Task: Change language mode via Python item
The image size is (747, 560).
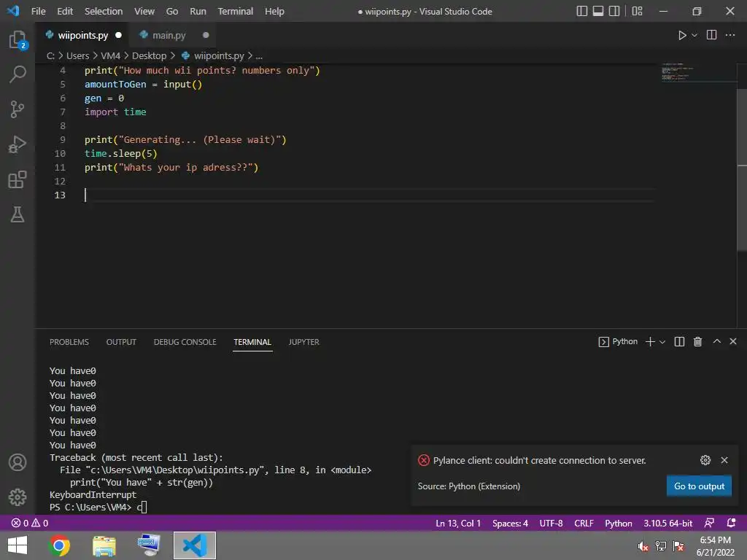Action: pyautogui.click(x=619, y=524)
